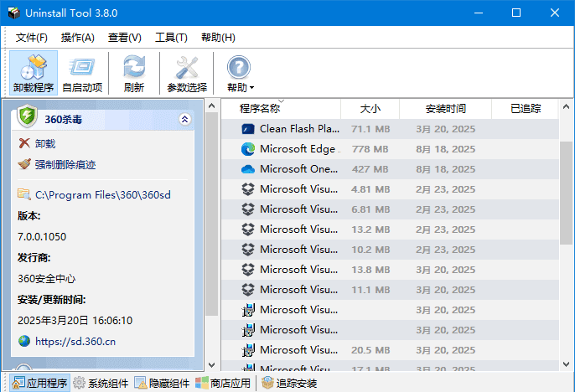The image size is (575, 392).
Task: Click icon of the 11.1 MB Visual entry
Action: [x=248, y=290]
